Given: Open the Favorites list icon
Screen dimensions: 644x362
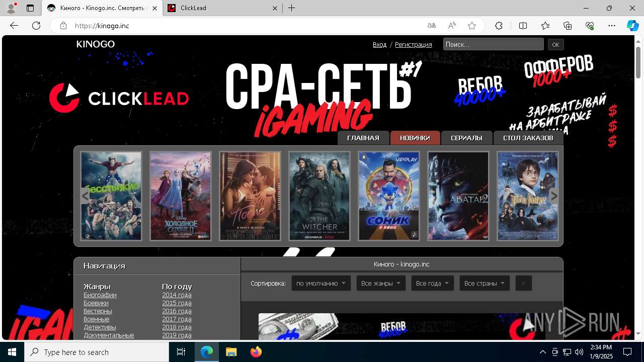Looking at the screenshot, I should [x=545, y=26].
